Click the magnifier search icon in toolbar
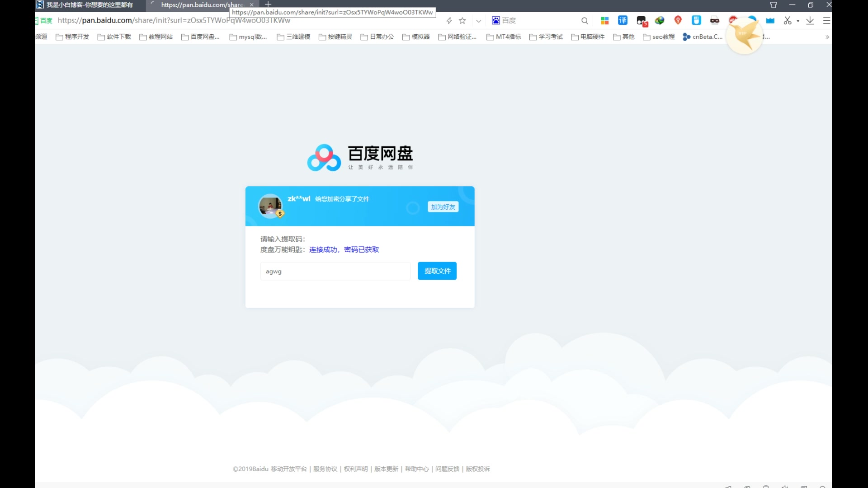The image size is (868, 488). pos(585,21)
